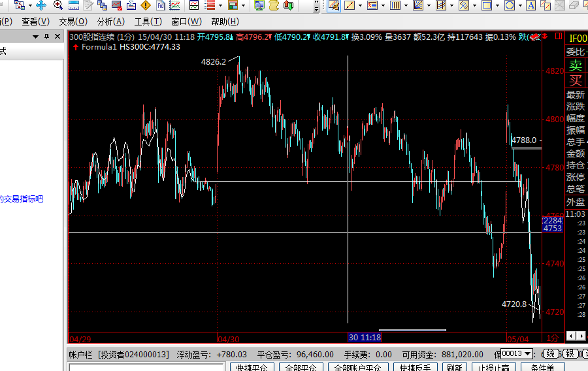Click the chart scroll-right arrow button

tap(580, 337)
